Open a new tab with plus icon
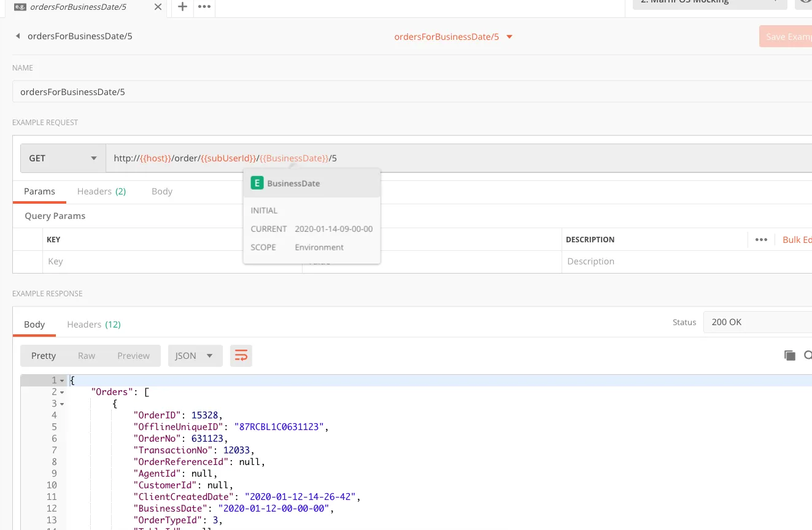The height and width of the screenshot is (530, 812). click(x=182, y=7)
